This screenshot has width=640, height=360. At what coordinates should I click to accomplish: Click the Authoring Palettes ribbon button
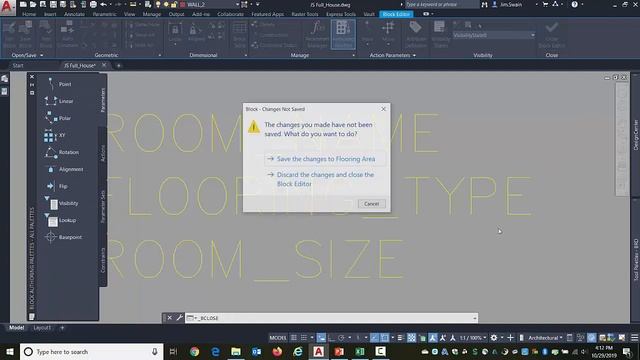point(343,35)
